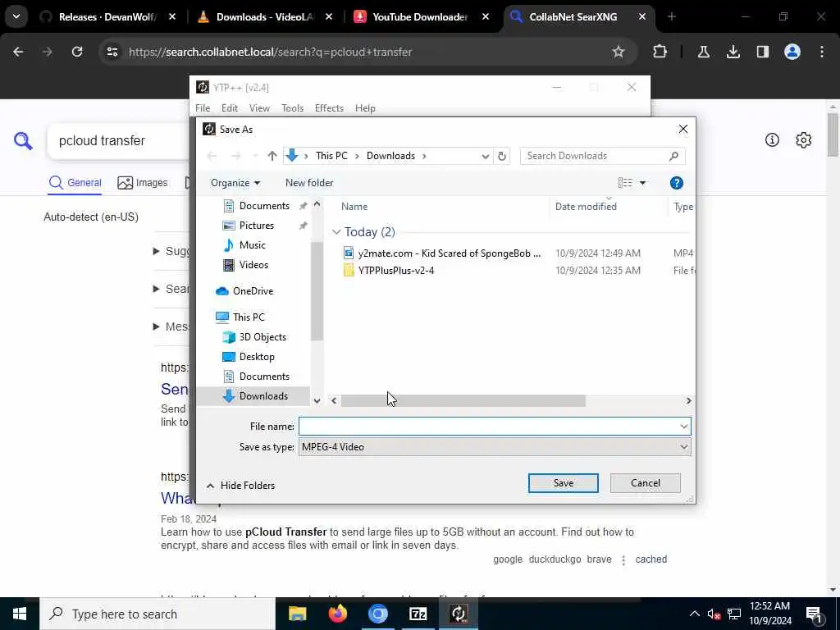Screen dimensions: 840x630
Task: Click the duckduckgo engine link
Action: [x=555, y=559]
